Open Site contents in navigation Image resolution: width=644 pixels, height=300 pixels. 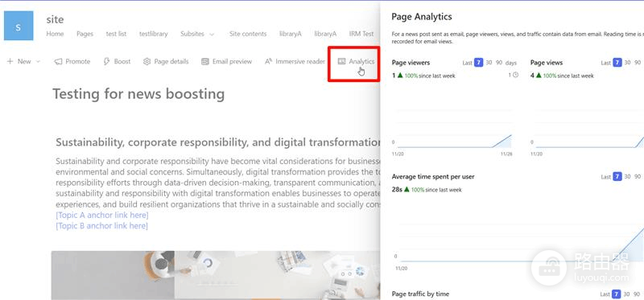[x=248, y=34]
